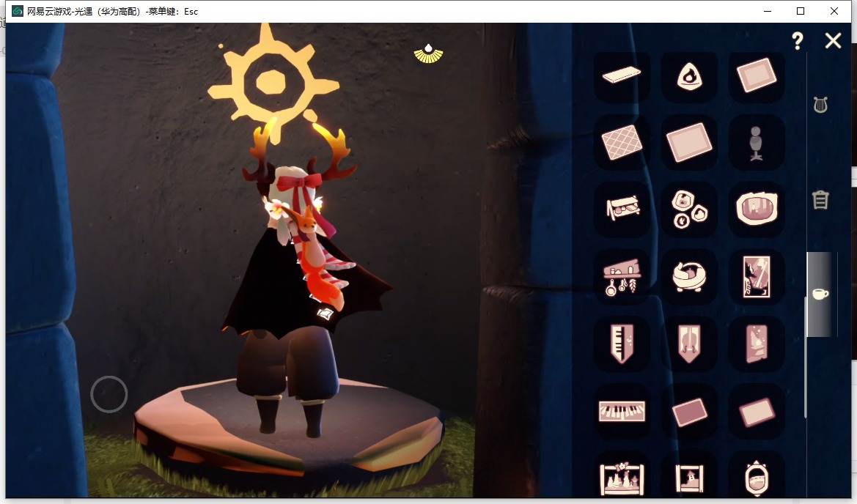Select the round pond basin icon
Image resolution: width=857 pixels, height=504 pixels.
[x=757, y=208]
